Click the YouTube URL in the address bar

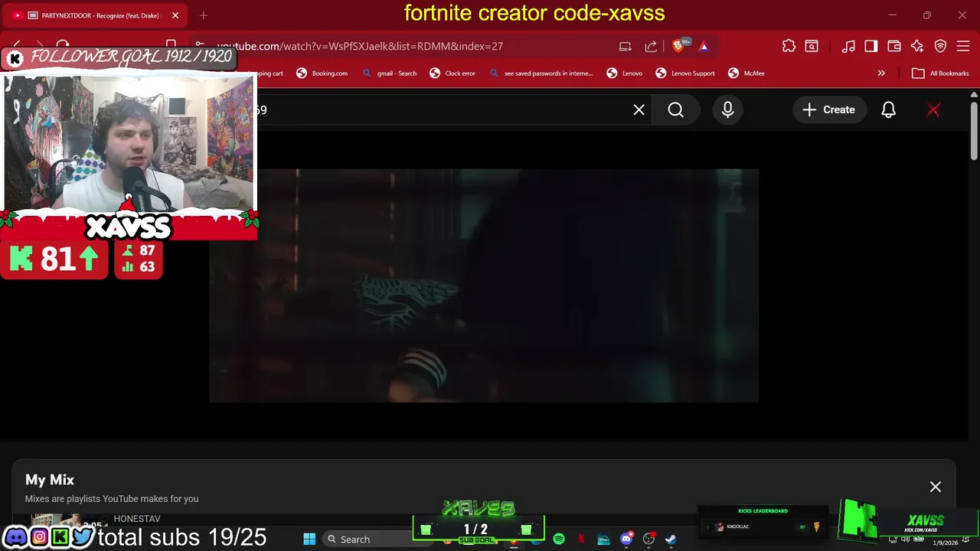click(360, 47)
